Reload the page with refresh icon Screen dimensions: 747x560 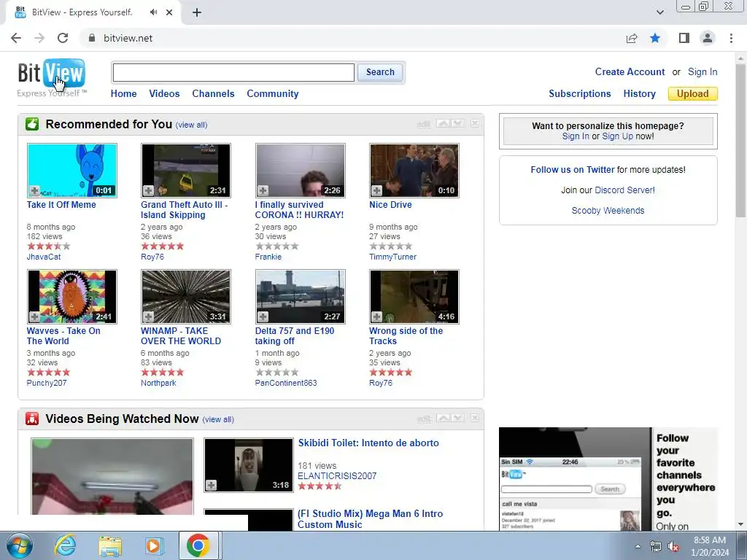pos(63,38)
